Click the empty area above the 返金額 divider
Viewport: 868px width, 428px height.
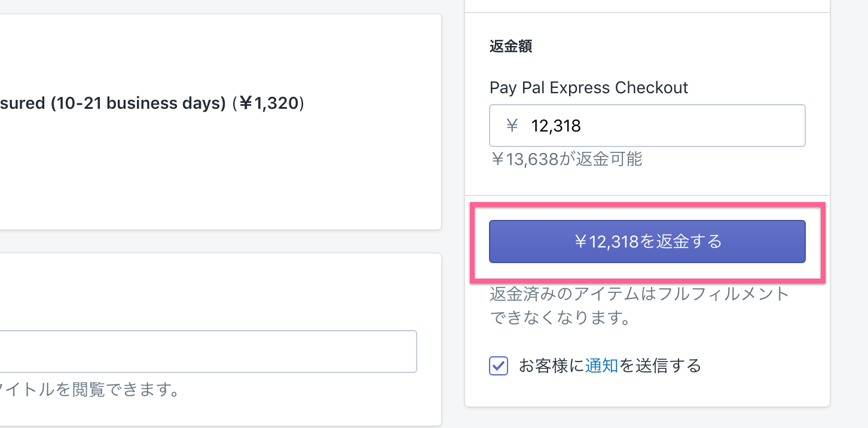647,5
